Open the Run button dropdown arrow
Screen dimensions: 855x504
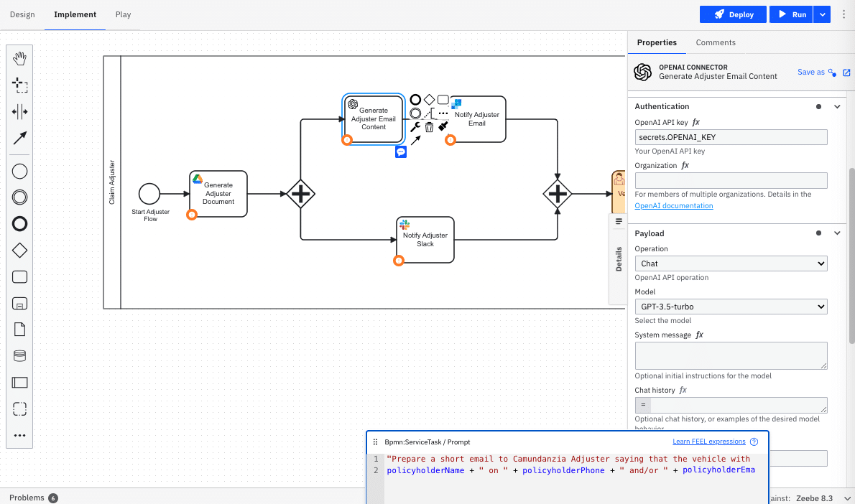(x=822, y=14)
